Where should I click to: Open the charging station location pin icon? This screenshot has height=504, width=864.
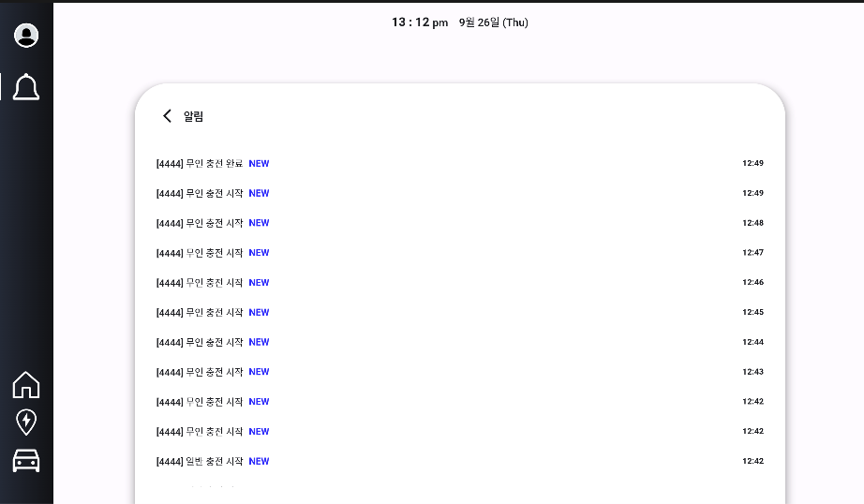[x=26, y=422]
